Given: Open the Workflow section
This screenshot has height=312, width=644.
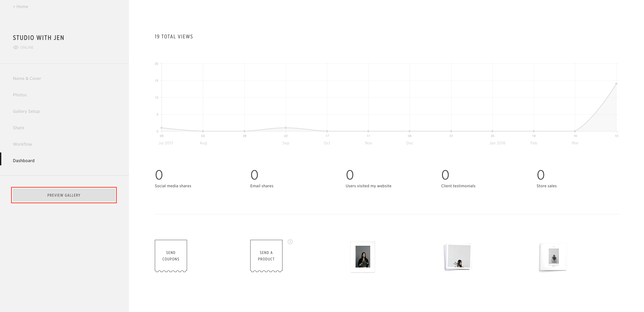Looking at the screenshot, I should point(23,144).
